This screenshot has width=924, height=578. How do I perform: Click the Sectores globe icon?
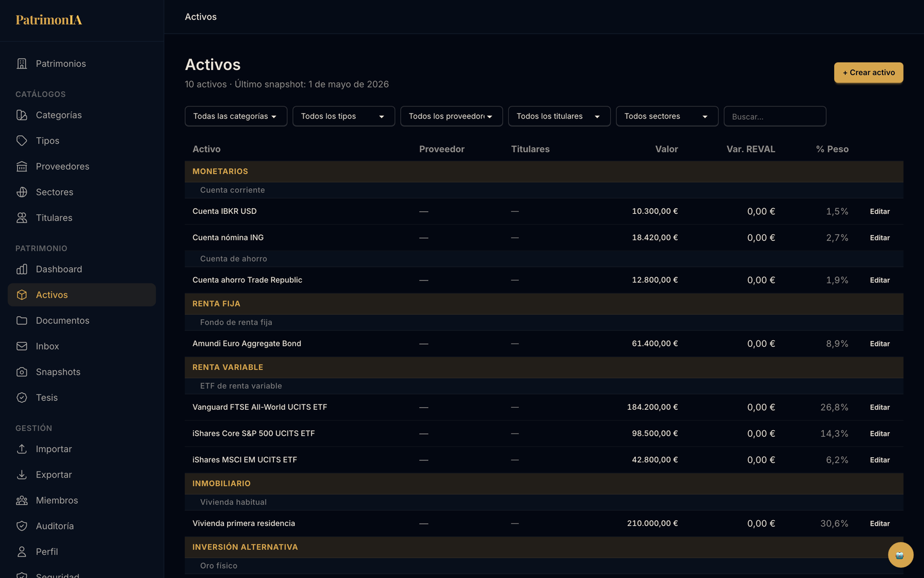click(x=22, y=192)
